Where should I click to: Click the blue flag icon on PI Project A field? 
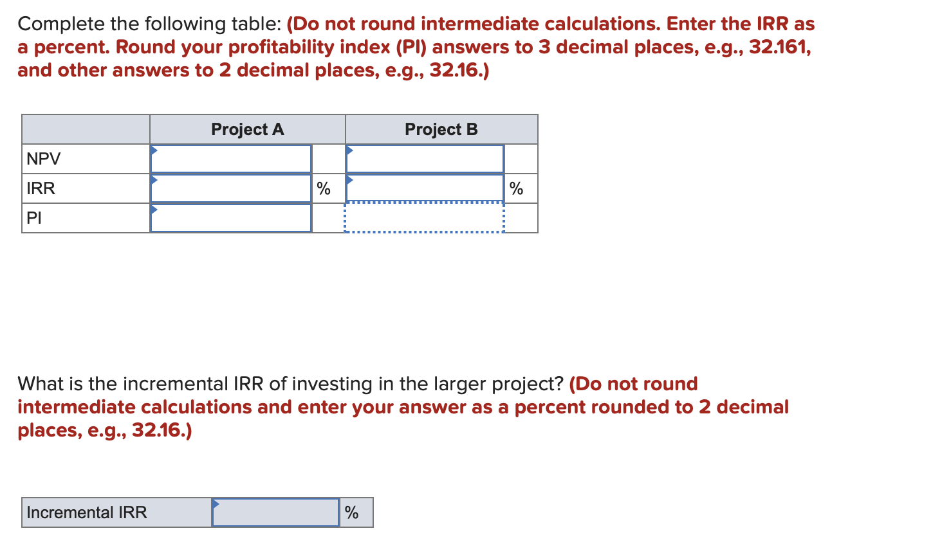(x=154, y=209)
